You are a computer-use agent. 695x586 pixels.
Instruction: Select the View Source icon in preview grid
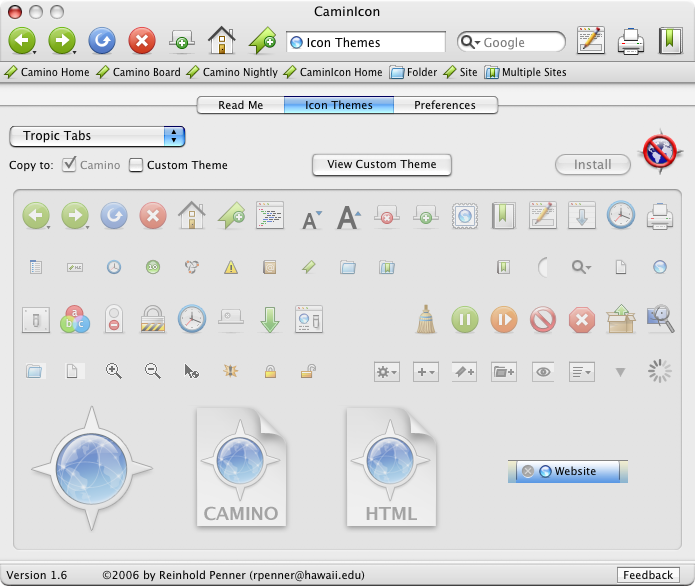(270, 215)
